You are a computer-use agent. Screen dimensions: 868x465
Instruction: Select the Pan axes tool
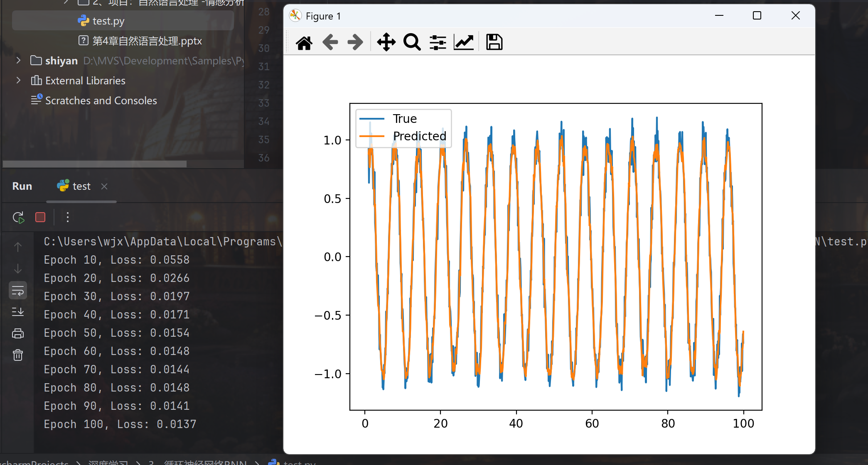pos(386,42)
